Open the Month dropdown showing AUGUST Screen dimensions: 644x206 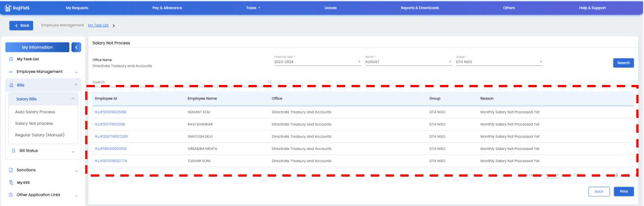pos(408,62)
